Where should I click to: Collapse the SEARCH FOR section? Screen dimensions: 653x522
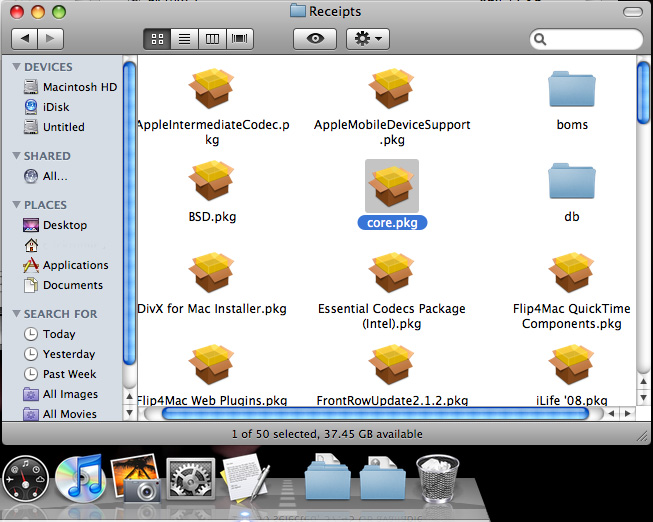point(17,313)
